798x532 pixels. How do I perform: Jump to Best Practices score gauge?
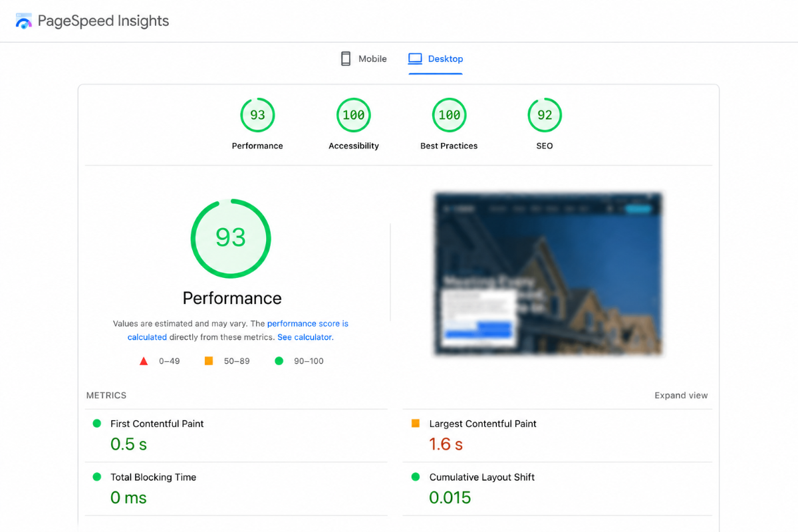(449, 115)
